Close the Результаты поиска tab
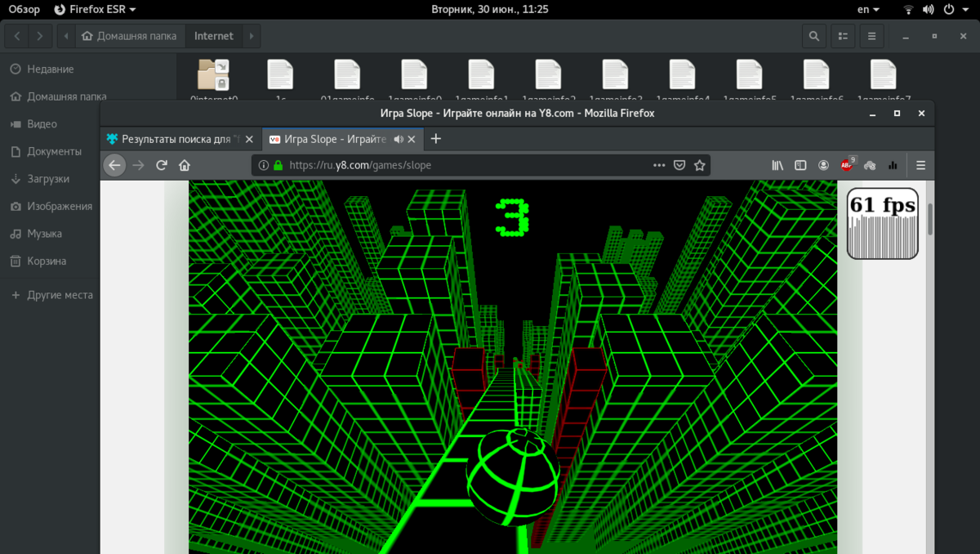 click(249, 140)
